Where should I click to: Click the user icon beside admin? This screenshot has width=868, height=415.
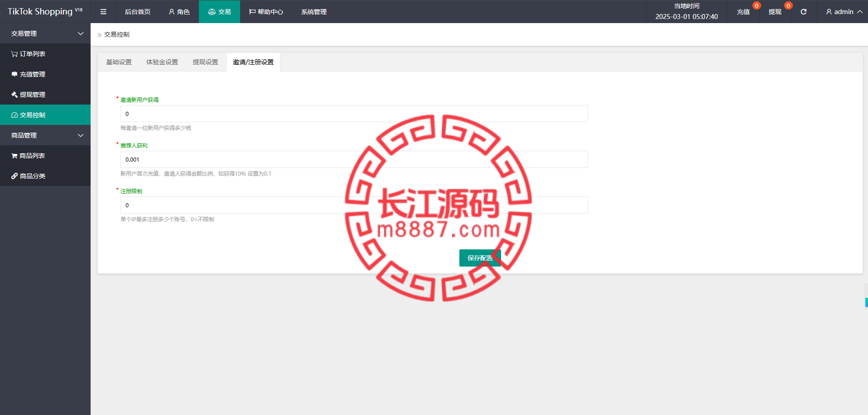tap(829, 12)
